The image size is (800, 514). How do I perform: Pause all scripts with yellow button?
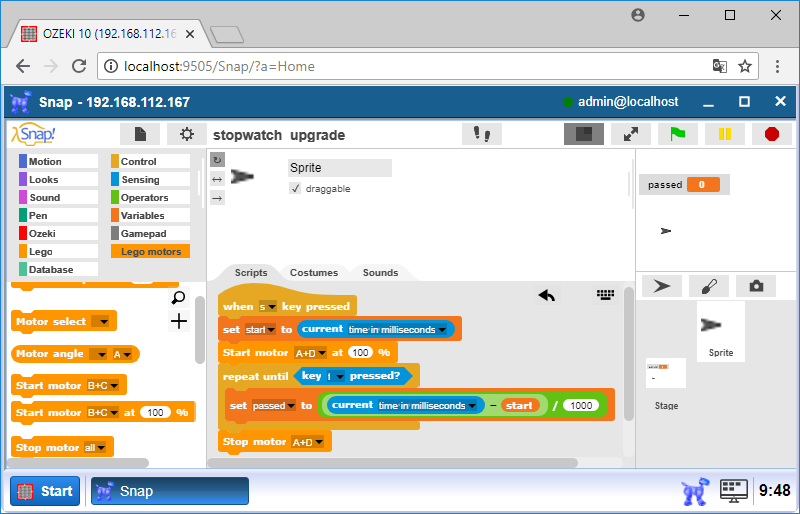(x=724, y=134)
